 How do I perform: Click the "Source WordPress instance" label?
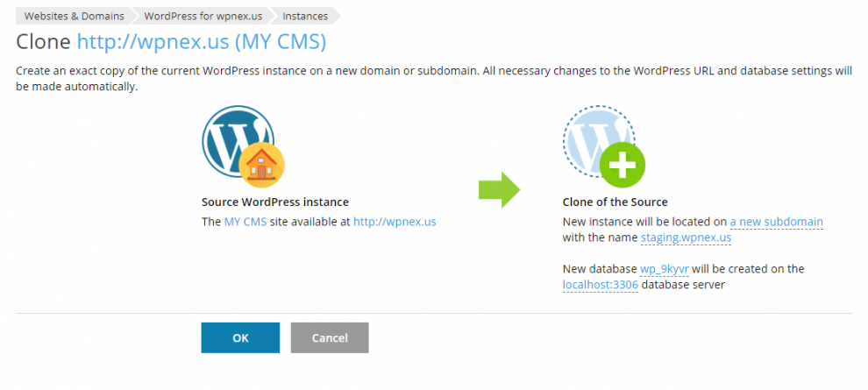[x=274, y=202]
